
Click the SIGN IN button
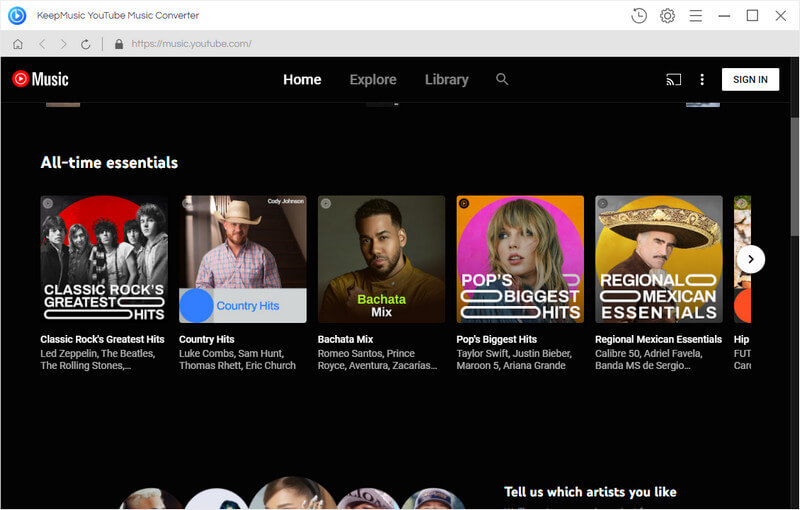(750, 80)
